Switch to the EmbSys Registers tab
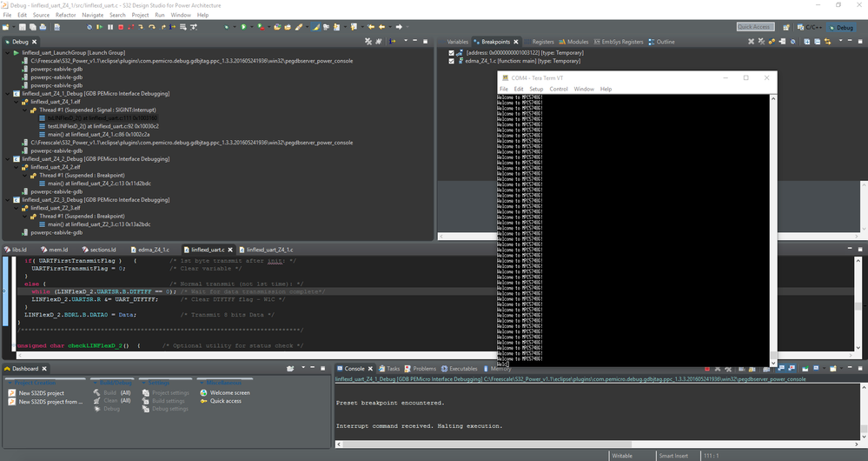 tap(619, 42)
